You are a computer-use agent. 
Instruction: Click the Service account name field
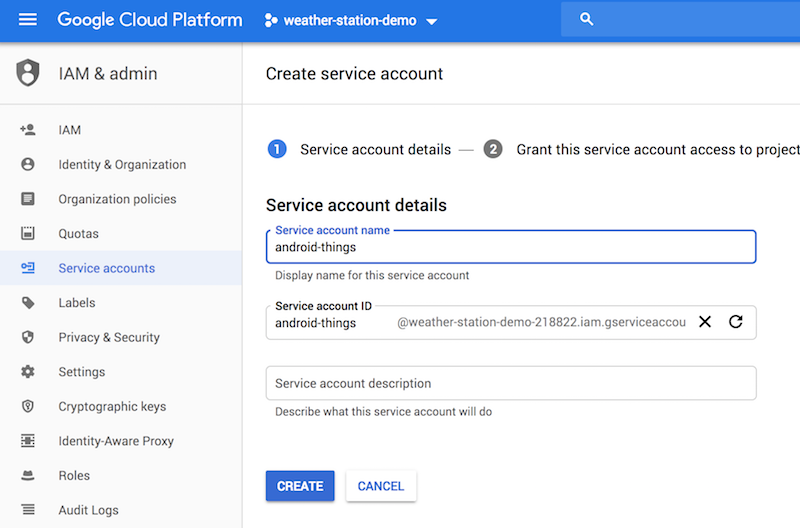(x=510, y=247)
